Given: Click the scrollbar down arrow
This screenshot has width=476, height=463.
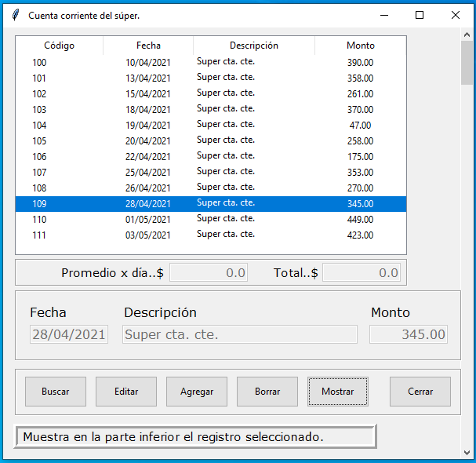Looking at the screenshot, I should pyautogui.click(x=467, y=453).
